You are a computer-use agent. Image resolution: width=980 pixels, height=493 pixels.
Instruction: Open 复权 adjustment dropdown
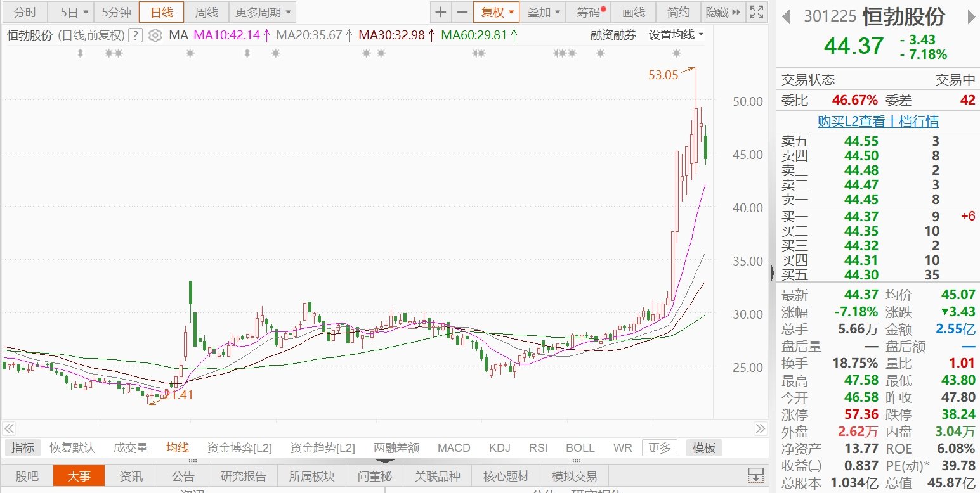pos(496,12)
